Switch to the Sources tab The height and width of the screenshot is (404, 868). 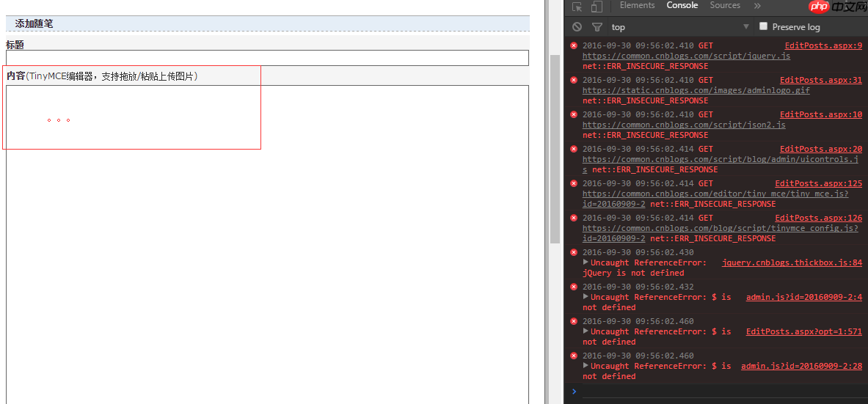pos(725,5)
